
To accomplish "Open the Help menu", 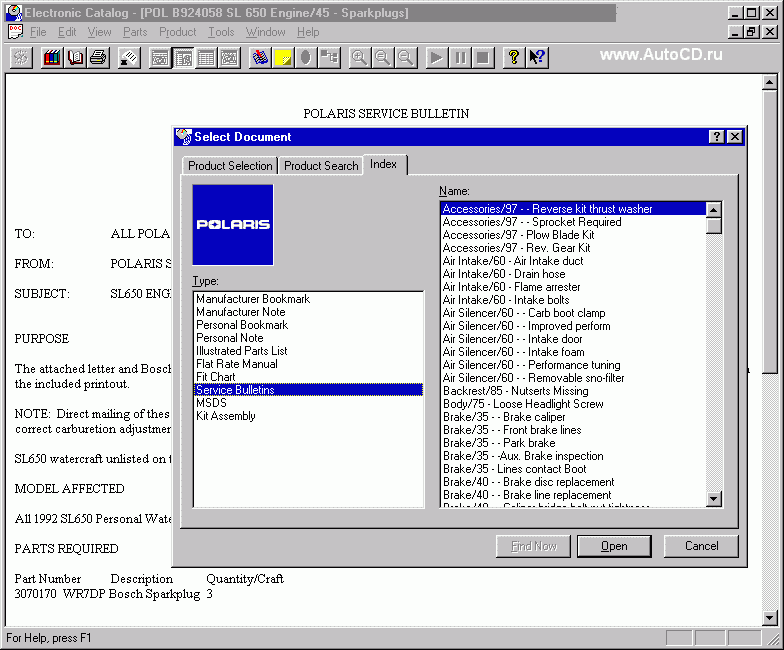I will coord(308,32).
